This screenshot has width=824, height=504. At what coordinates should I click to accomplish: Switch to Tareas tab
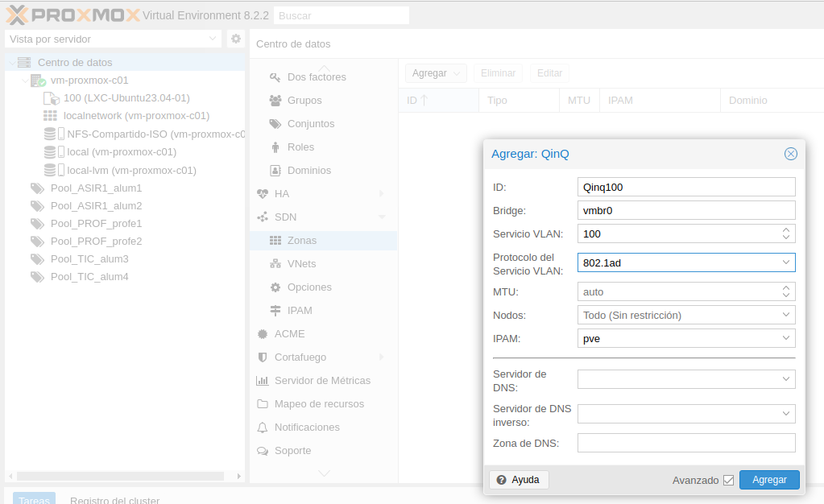click(34, 498)
